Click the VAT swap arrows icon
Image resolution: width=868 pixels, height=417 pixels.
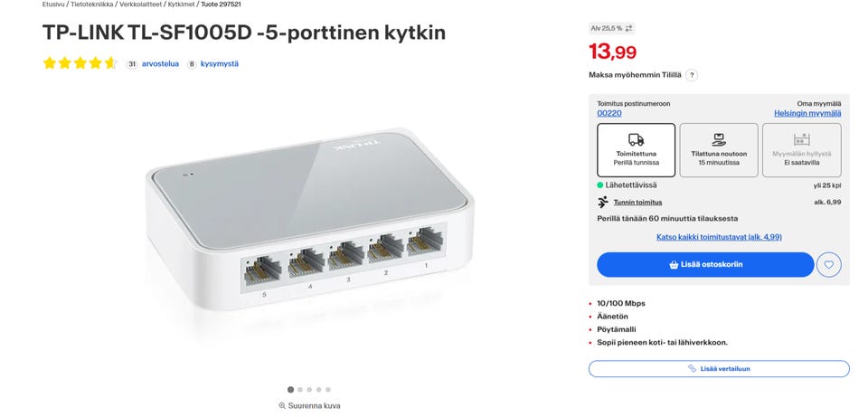click(x=629, y=29)
